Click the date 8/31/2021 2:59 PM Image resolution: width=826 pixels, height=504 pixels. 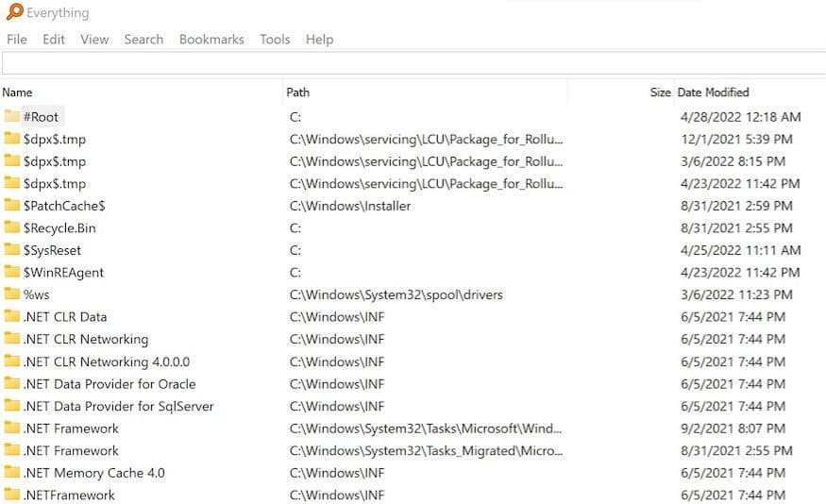tap(736, 206)
